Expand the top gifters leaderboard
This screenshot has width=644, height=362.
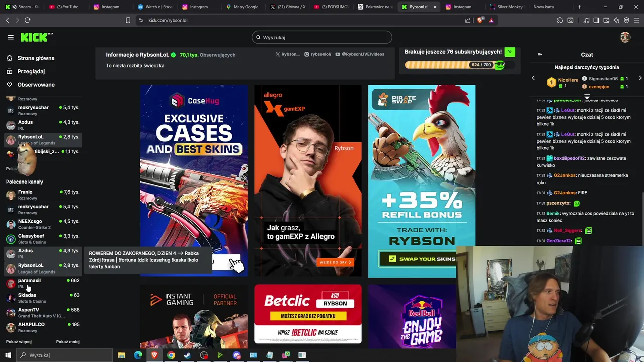(587, 96)
